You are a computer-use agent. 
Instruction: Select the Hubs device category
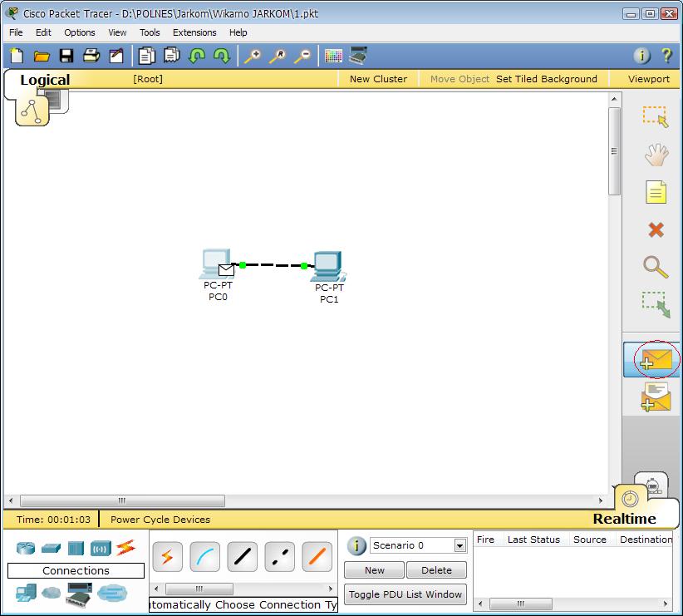(x=76, y=548)
